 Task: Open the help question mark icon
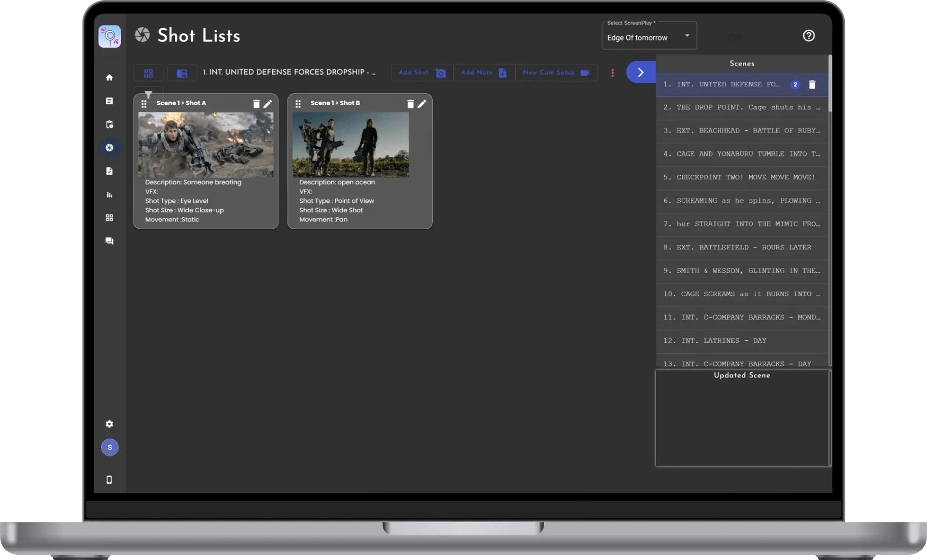click(x=809, y=36)
